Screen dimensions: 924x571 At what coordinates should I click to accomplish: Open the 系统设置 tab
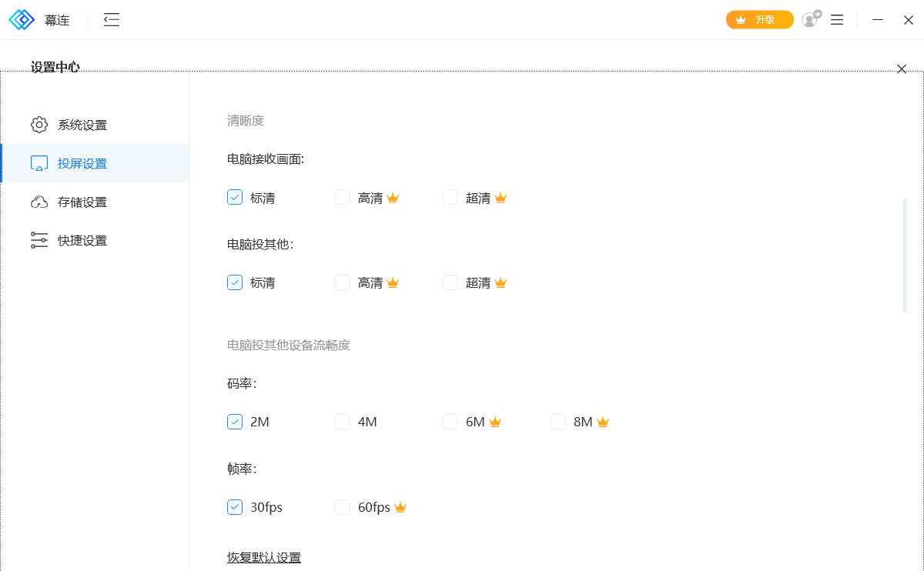click(82, 125)
